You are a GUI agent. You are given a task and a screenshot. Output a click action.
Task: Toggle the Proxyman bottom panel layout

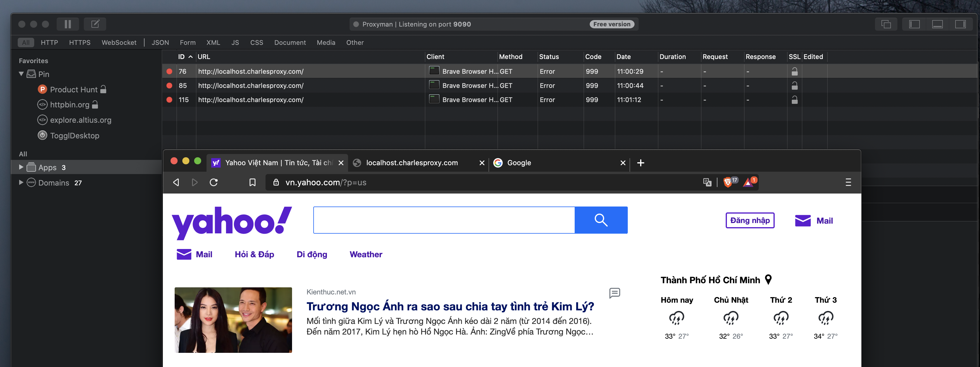tap(937, 24)
